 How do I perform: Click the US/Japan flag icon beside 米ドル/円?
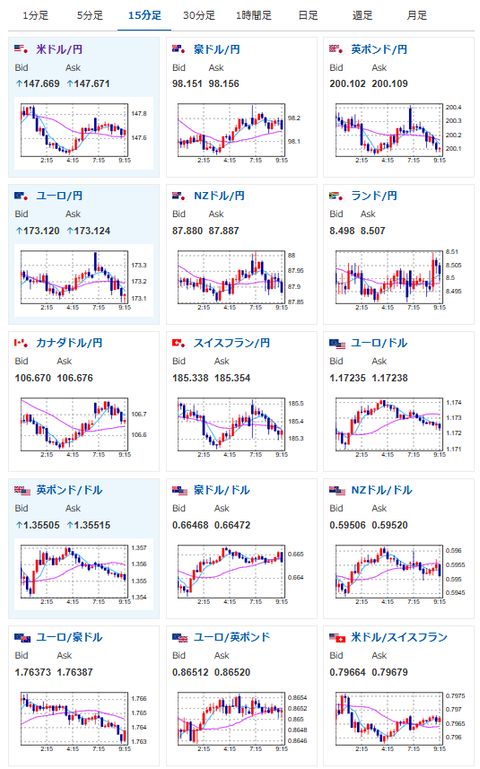pos(22,49)
